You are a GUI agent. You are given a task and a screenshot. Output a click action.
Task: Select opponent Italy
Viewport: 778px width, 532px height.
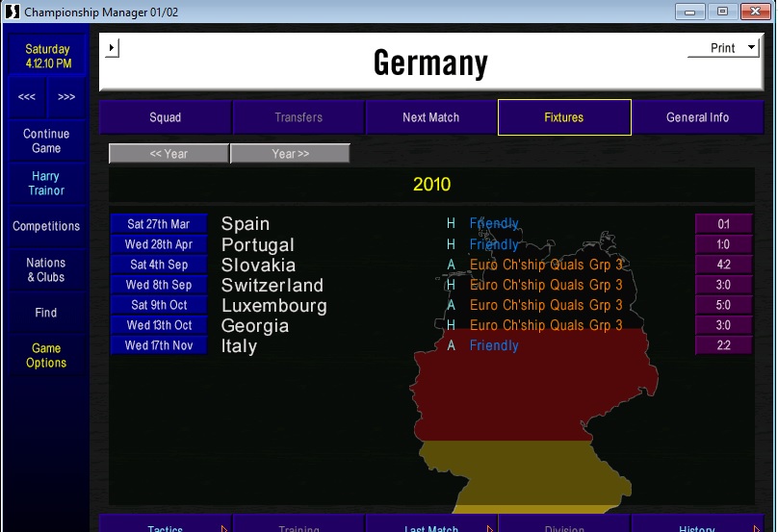point(239,346)
